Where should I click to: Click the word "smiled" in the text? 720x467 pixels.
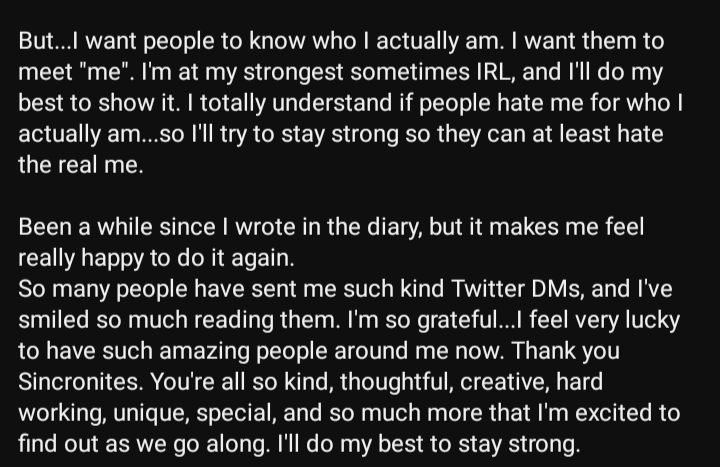53,320
